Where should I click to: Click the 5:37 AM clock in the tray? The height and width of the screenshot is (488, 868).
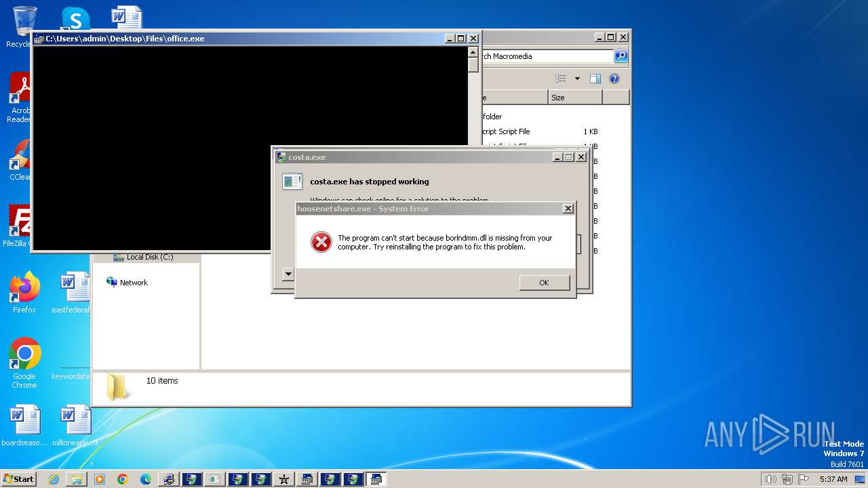833,479
